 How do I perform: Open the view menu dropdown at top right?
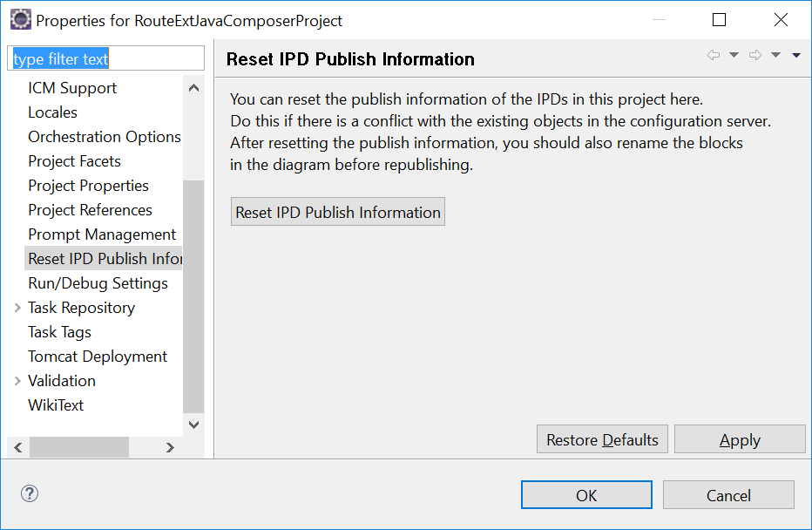coord(795,54)
